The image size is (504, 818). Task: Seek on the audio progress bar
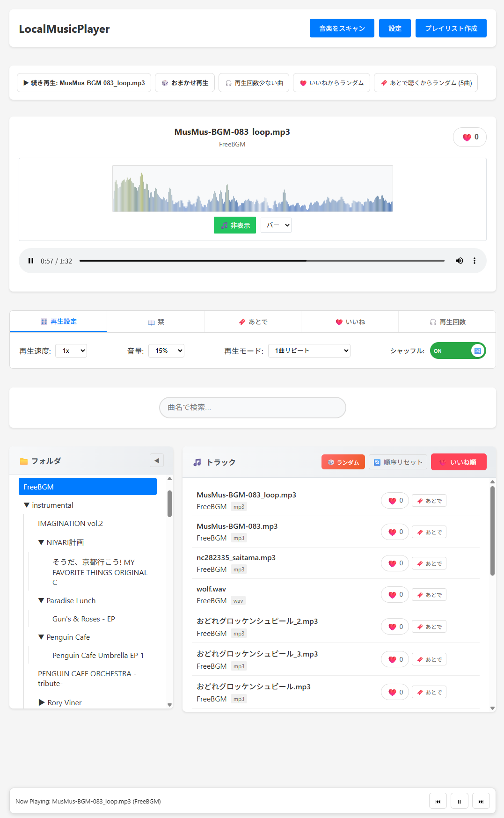[x=262, y=261]
